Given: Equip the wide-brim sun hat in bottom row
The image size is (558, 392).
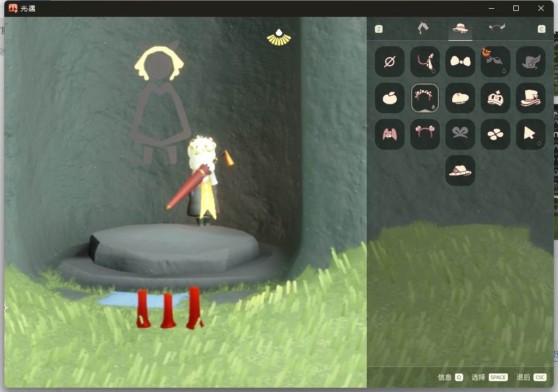Looking at the screenshot, I should [460, 170].
